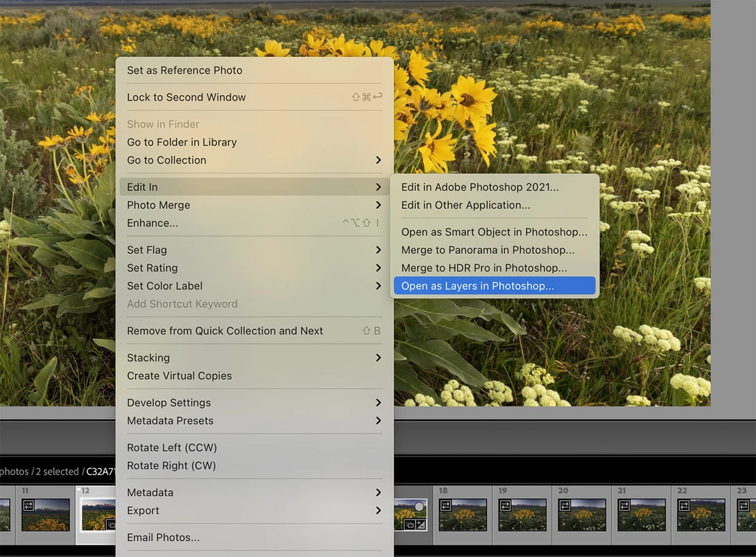Screen dimensions: 756x557
Task: Choose Merge to Panorama in Photoshop...
Action: 495,250
